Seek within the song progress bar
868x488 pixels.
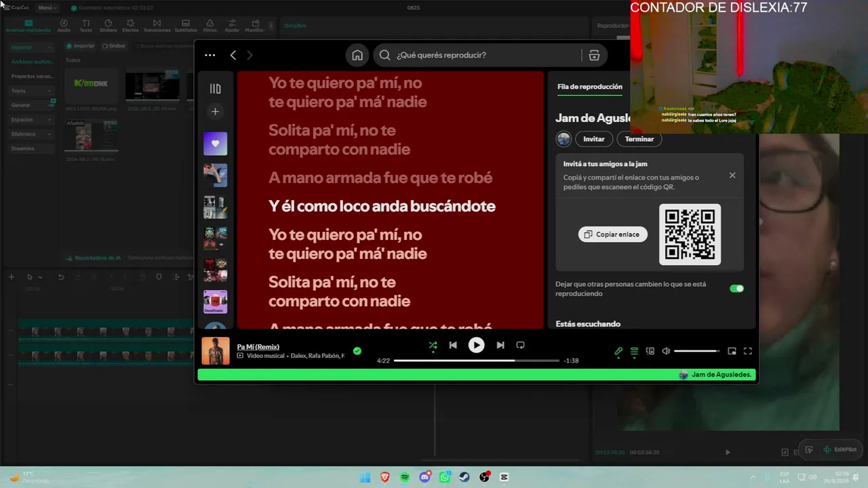tap(476, 361)
